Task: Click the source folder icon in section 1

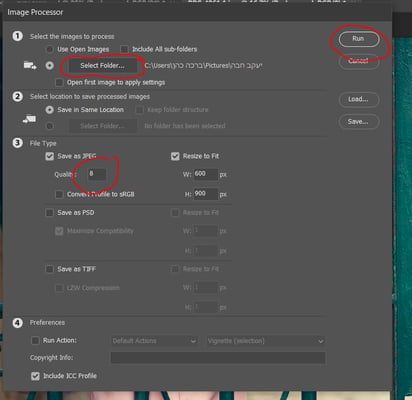Action: coord(30,65)
